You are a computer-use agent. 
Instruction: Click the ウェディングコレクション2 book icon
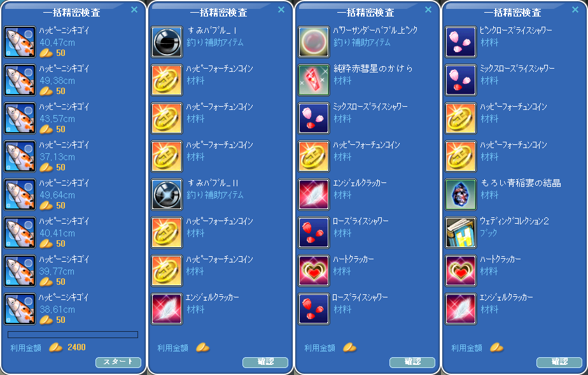click(x=461, y=233)
